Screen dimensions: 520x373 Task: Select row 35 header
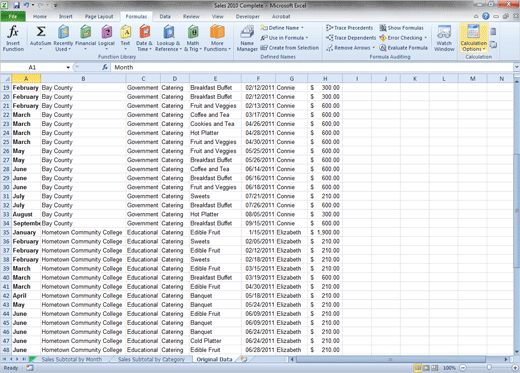pyautogui.click(x=6, y=232)
